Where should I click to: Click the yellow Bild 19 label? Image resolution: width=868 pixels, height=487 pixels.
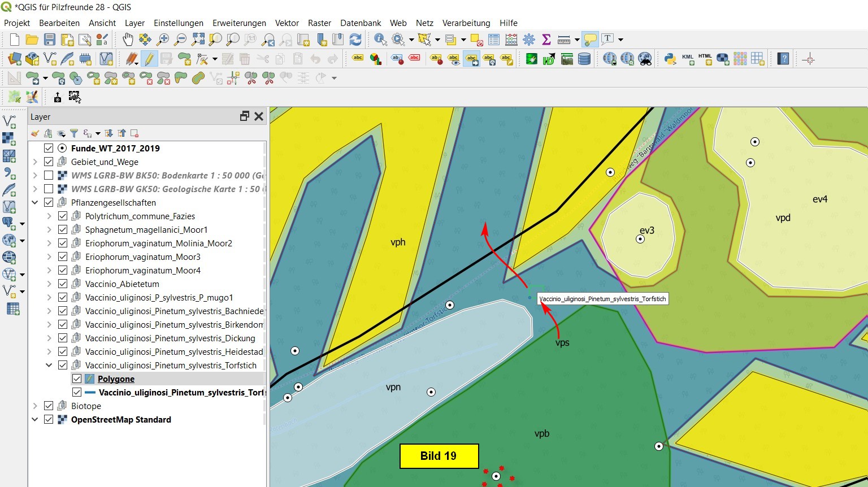(439, 456)
